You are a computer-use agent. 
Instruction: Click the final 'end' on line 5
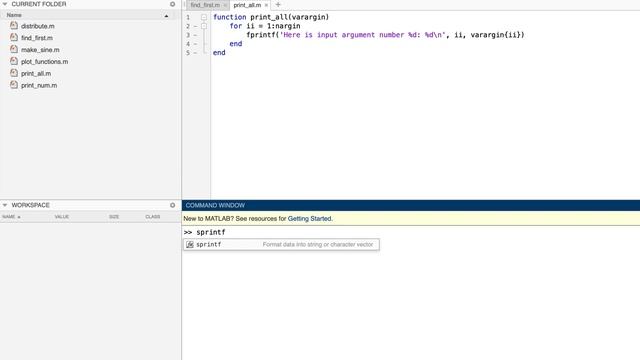click(x=219, y=53)
